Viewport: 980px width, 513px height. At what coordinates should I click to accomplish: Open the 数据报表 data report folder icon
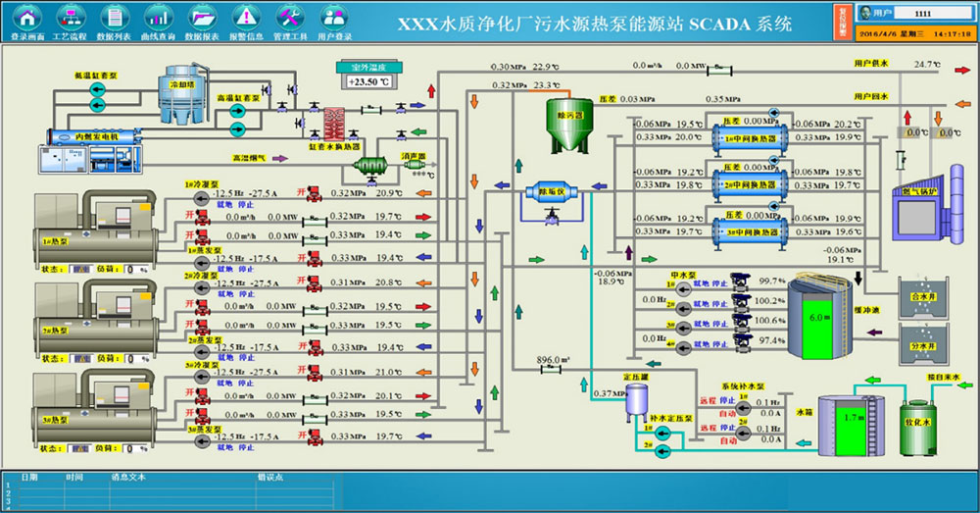[201, 17]
